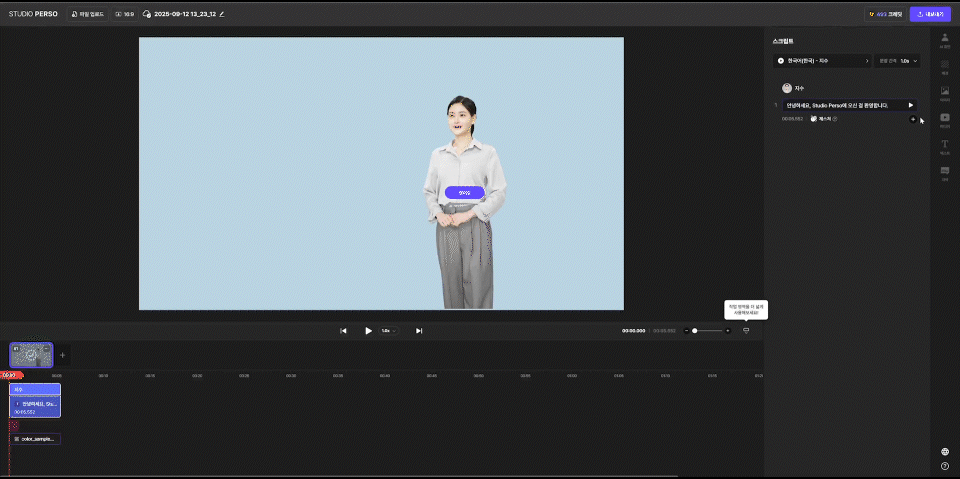Skip to the next scene

419,330
